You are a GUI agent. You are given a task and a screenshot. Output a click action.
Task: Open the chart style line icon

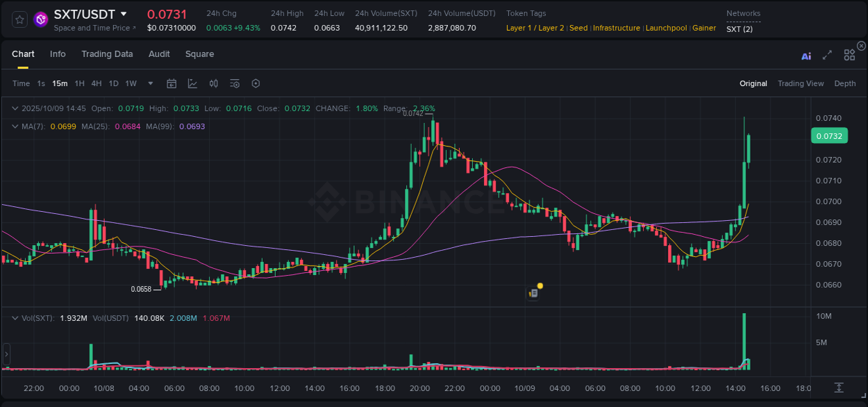[x=192, y=83]
